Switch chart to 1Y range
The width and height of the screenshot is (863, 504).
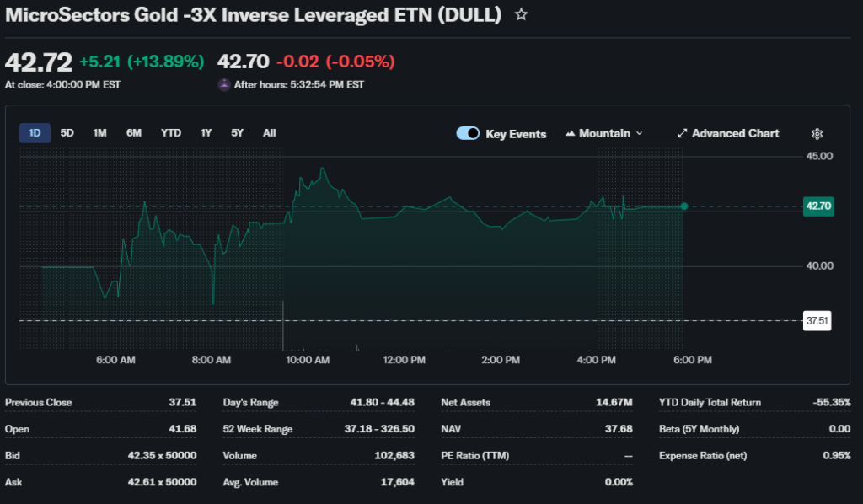point(206,133)
